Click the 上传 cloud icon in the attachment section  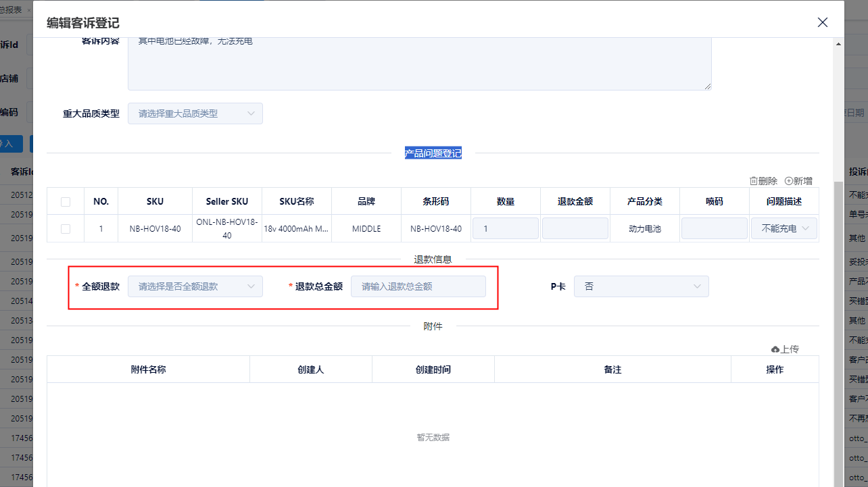[x=775, y=349]
